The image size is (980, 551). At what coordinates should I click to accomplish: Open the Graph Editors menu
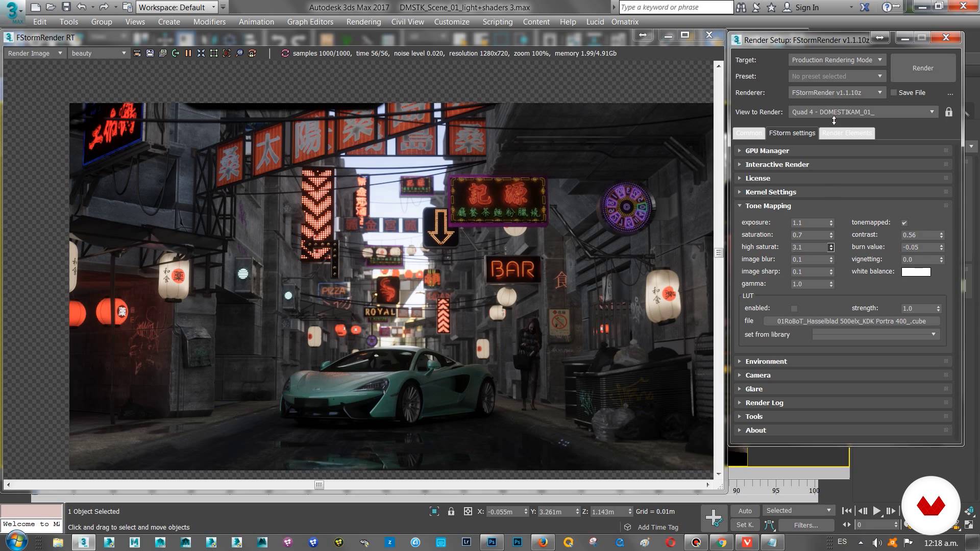point(310,22)
